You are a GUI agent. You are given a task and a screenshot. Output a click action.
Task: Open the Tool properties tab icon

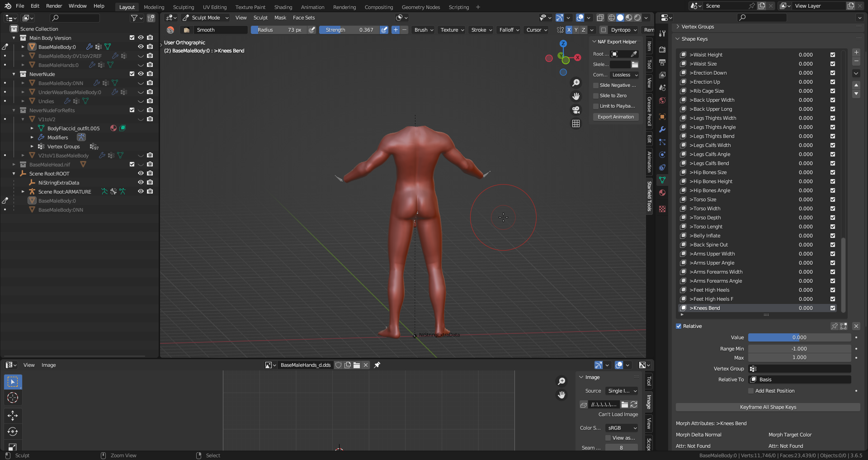[x=662, y=33]
